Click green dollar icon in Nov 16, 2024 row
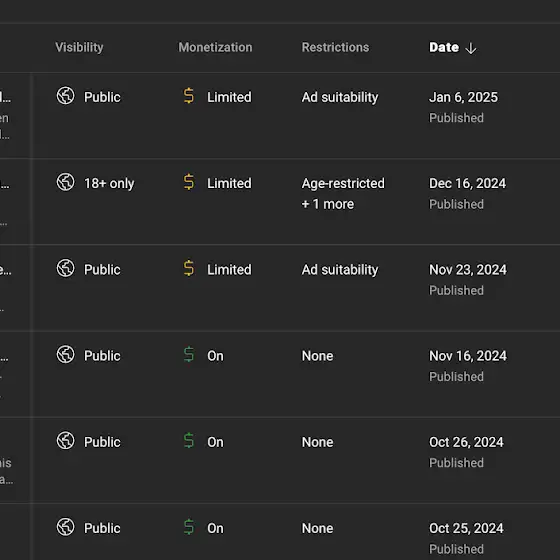Viewport: 560px width, 560px height. 189,355
